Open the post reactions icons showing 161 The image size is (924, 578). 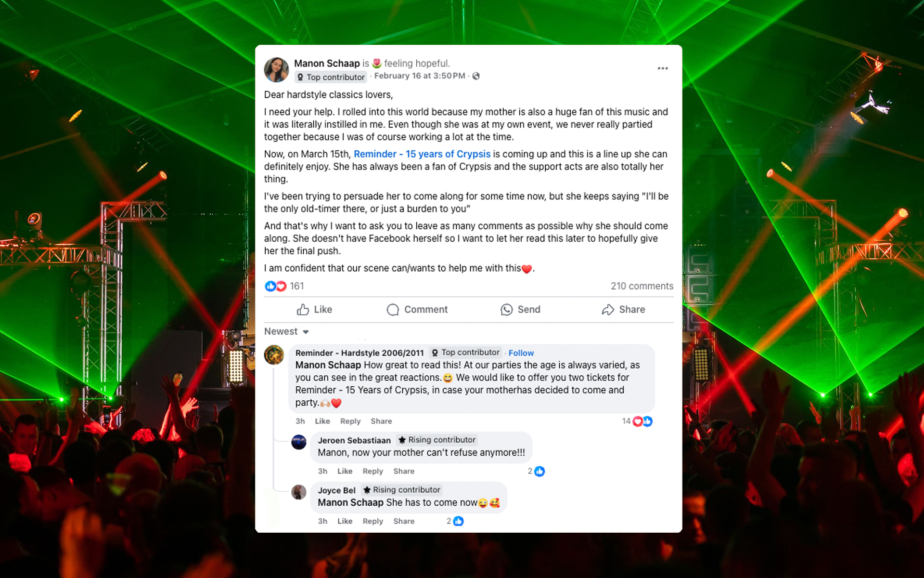(276, 286)
